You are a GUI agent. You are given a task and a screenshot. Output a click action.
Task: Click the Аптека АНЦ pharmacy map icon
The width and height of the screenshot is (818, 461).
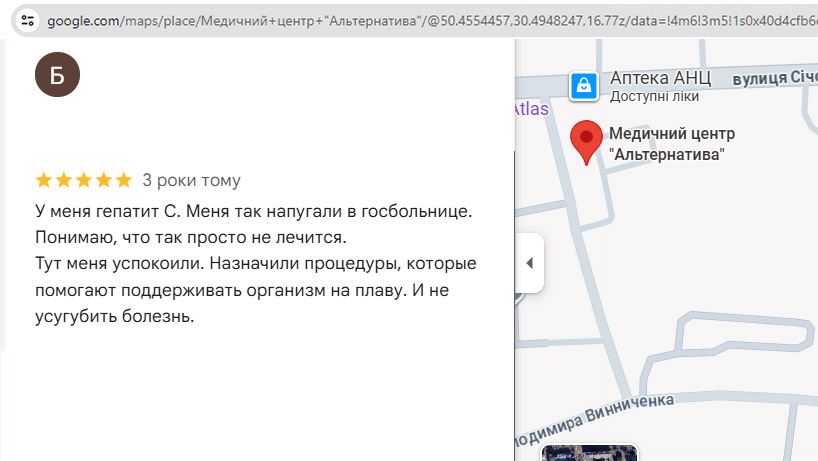click(x=584, y=86)
